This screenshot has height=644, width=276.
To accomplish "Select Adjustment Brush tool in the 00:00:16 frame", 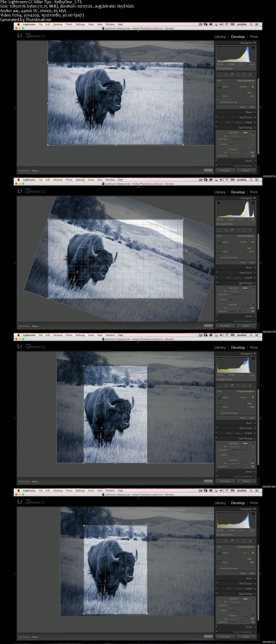I will coord(251,75).
